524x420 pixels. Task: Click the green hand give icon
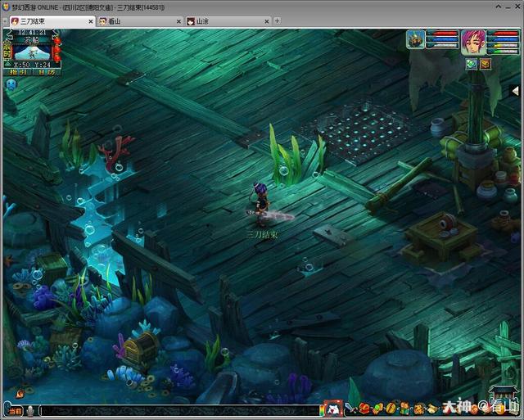(377, 409)
